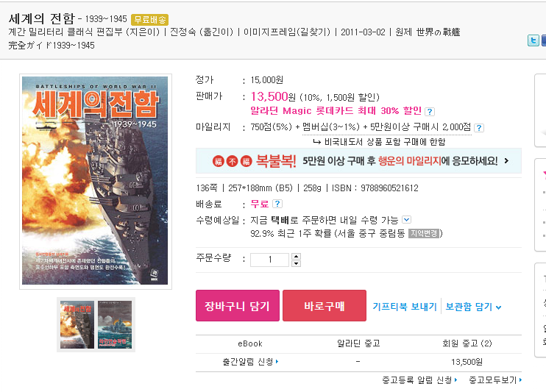Click the large book cover image
This screenshot has width=546, height=392.
(x=95, y=181)
